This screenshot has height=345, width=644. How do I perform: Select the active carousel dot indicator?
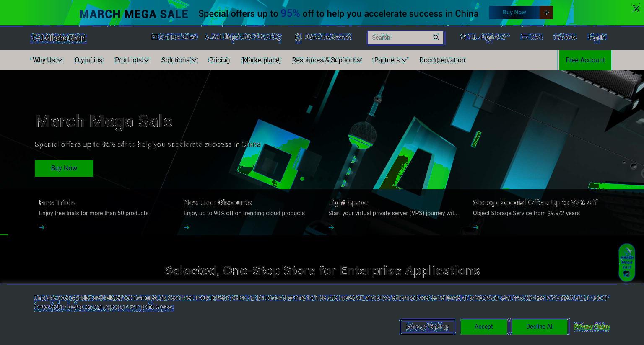click(302, 179)
